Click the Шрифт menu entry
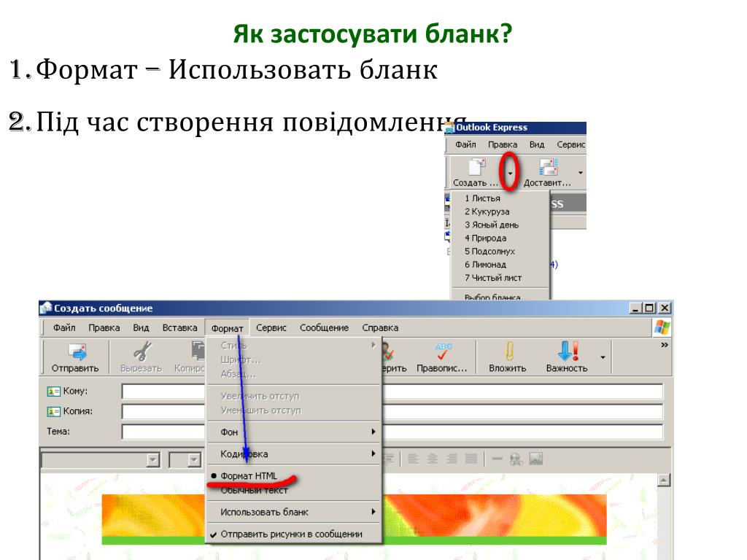This screenshot has width=747, height=560. click(241, 360)
